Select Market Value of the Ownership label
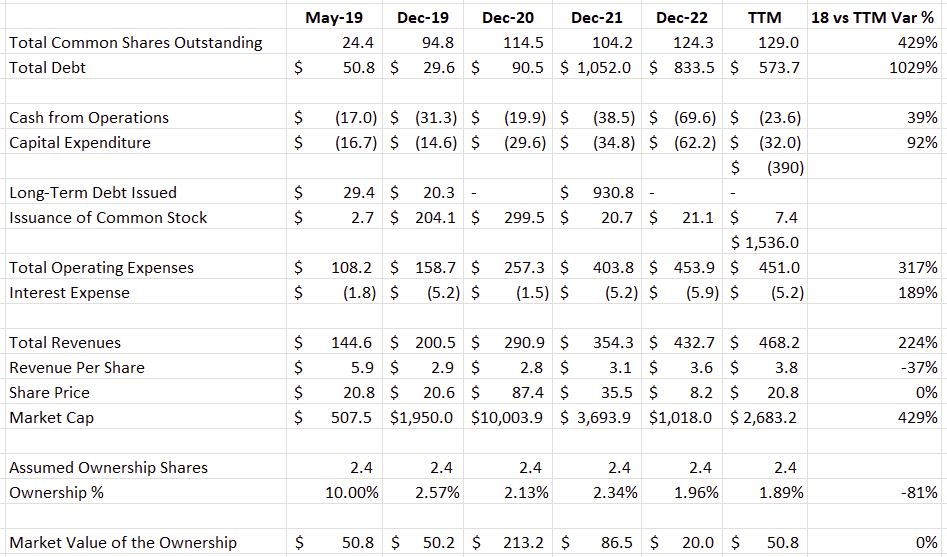 [x=123, y=543]
